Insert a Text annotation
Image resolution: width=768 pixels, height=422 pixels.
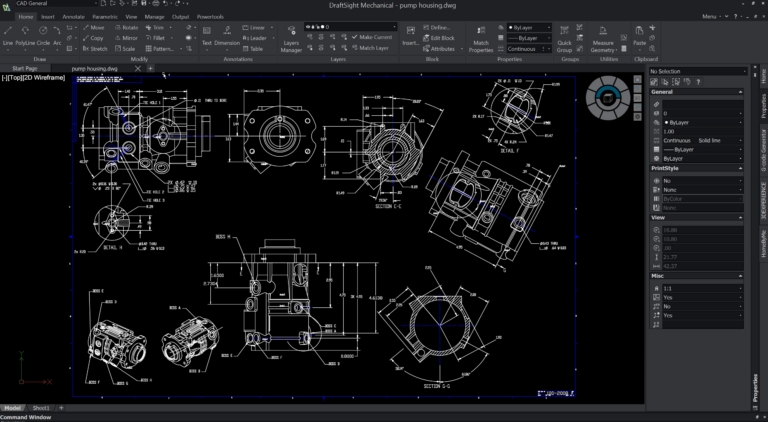[x=207, y=36]
